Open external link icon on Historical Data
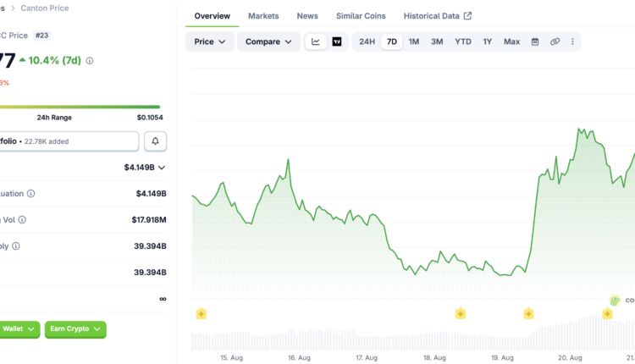 (467, 16)
